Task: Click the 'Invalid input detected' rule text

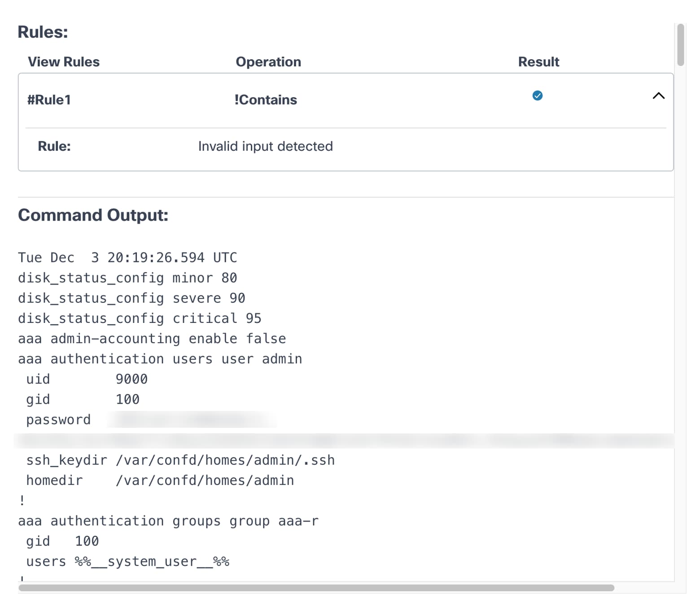Action: tap(266, 146)
